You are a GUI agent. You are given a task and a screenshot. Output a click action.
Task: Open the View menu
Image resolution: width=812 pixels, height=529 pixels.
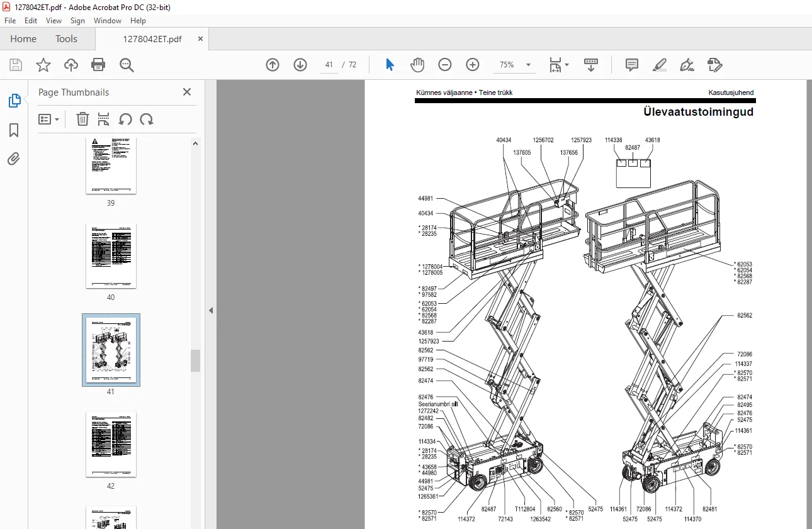[x=54, y=21]
